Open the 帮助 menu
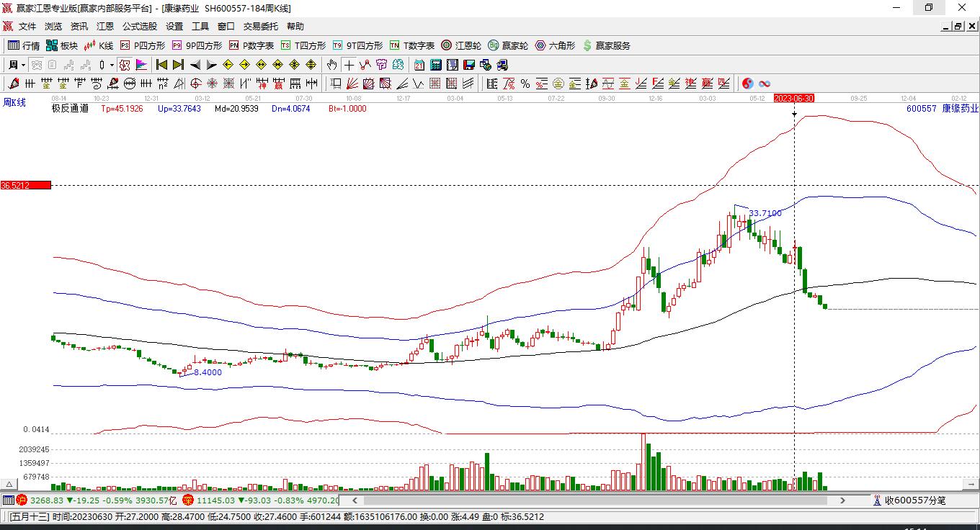The width and height of the screenshot is (980, 530). pyautogui.click(x=295, y=27)
